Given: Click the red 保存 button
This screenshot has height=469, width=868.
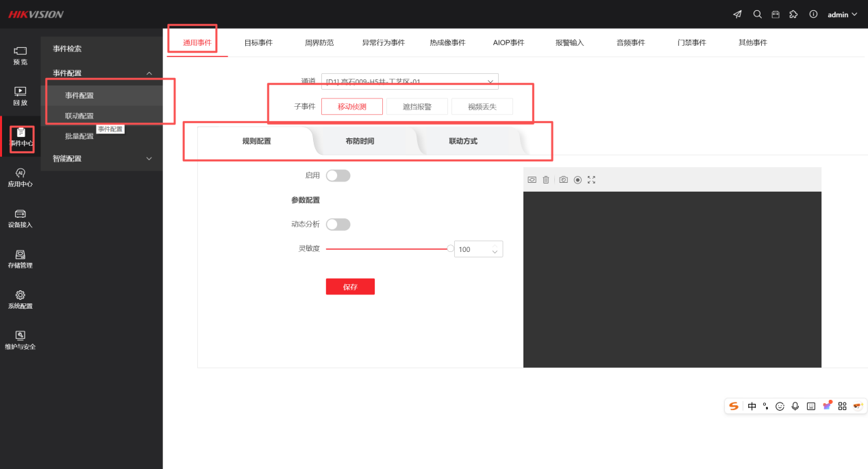Looking at the screenshot, I should [350, 287].
